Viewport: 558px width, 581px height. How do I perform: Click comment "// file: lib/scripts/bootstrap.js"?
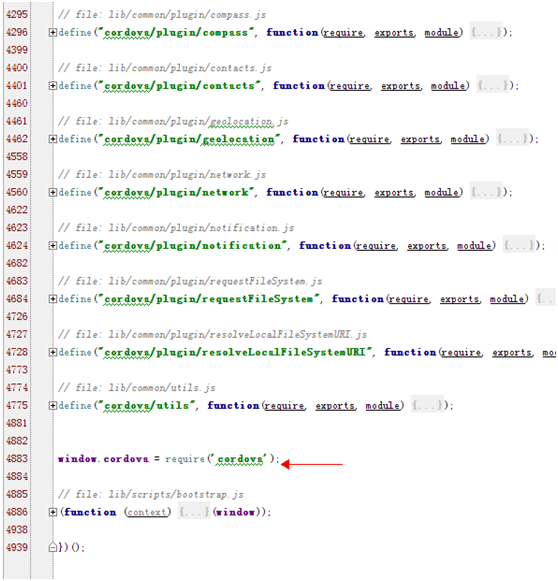tap(151, 495)
